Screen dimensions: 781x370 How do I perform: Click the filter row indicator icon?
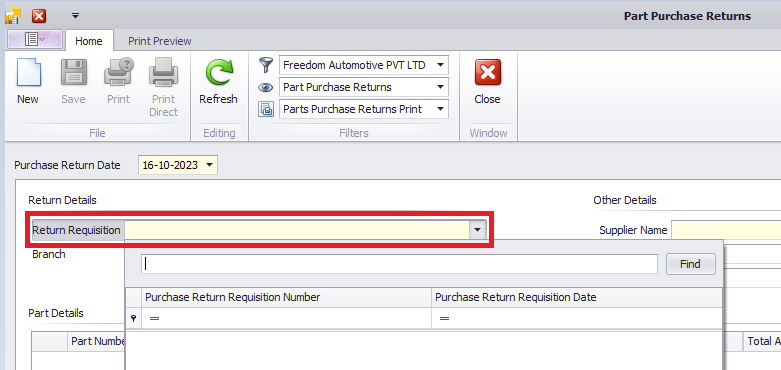(x=133, y=318)
